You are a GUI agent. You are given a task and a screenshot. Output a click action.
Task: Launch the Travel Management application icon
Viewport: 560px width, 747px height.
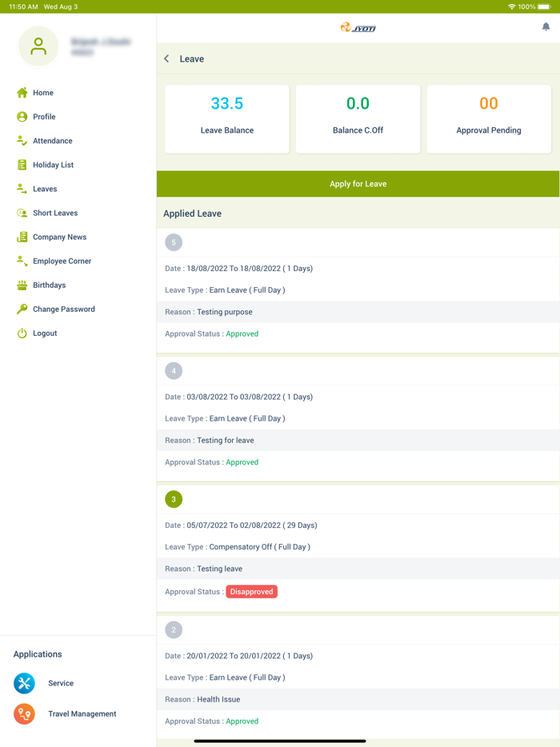(x=24, y=713)
